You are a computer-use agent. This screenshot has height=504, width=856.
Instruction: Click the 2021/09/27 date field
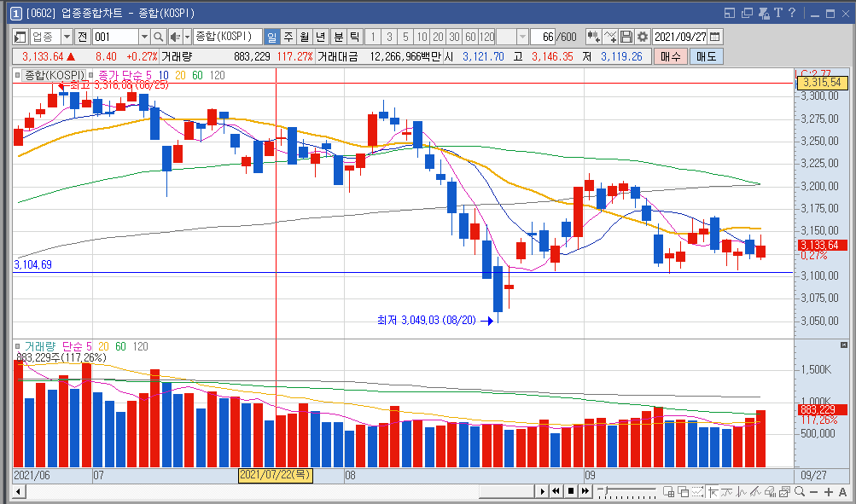pyautogui.click(x=680, y=37)
